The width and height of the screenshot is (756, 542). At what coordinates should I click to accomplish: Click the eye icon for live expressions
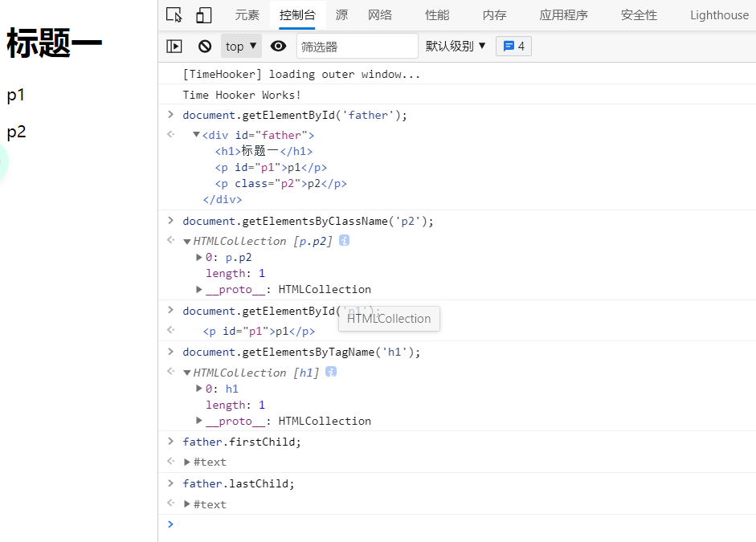[x=278, y=47]
